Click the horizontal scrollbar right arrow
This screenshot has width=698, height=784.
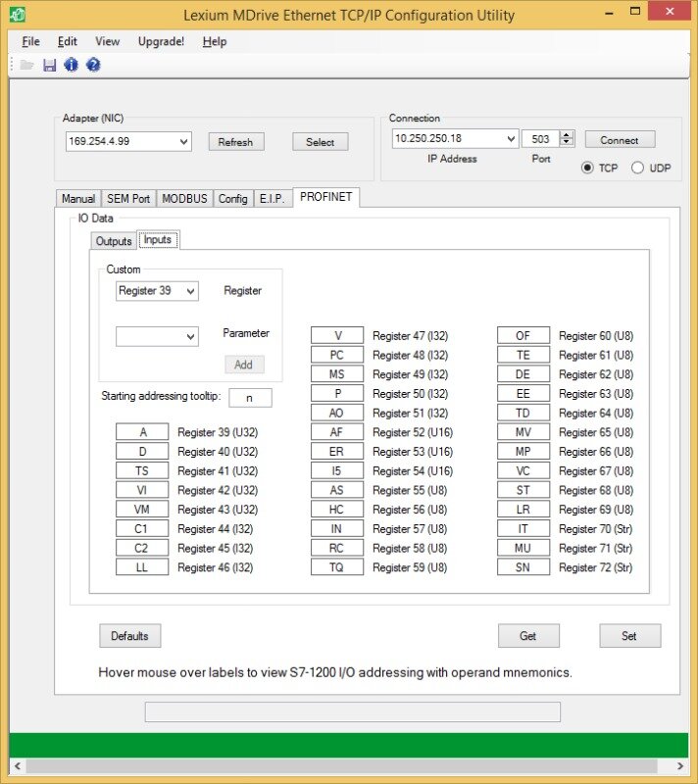click(x=680, y=765)
